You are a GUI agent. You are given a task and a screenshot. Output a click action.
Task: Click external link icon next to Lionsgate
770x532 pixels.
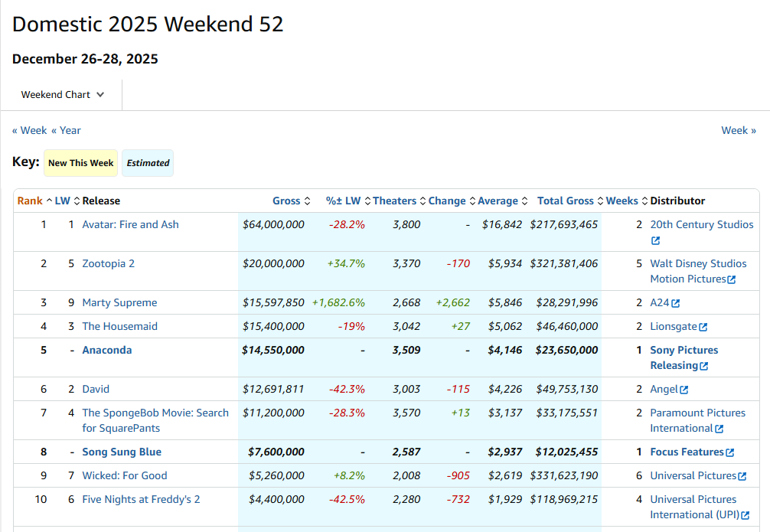click(x=703, y=327)
